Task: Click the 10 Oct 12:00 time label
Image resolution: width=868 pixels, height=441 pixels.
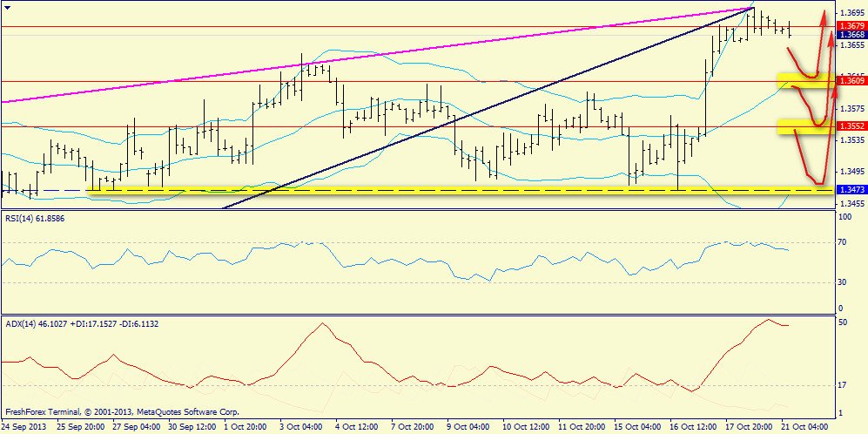Action: point(524,427)
